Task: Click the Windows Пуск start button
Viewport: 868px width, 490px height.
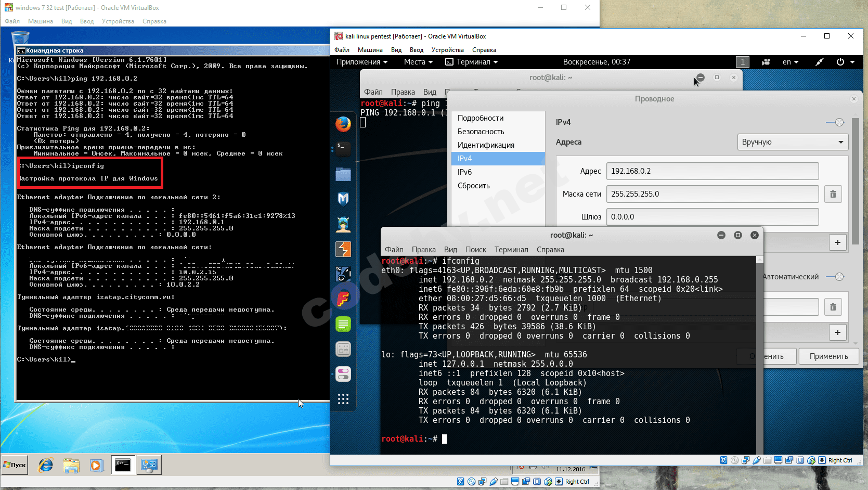Action: [15, 465]
